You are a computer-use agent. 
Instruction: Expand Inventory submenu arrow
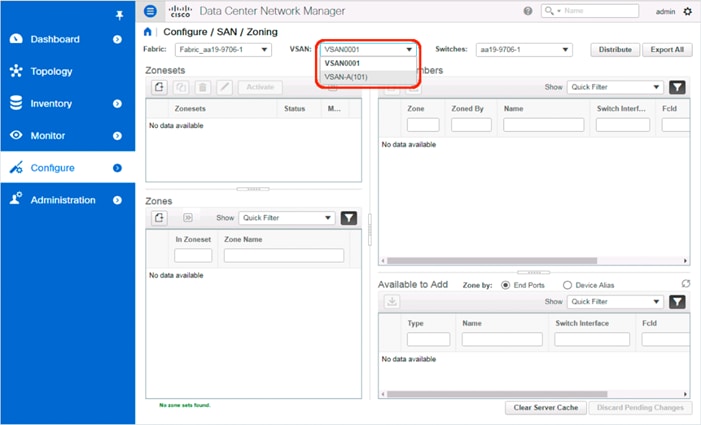point(117,104)
